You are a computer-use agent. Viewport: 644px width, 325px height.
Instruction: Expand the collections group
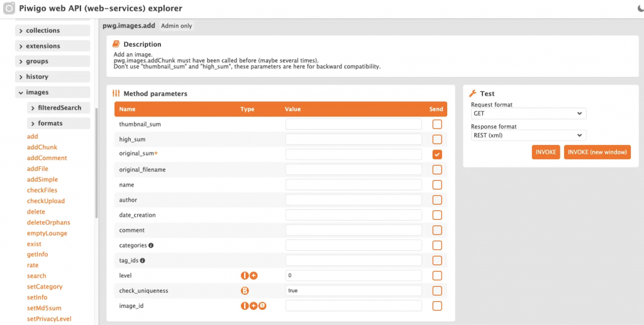(53, 30)
